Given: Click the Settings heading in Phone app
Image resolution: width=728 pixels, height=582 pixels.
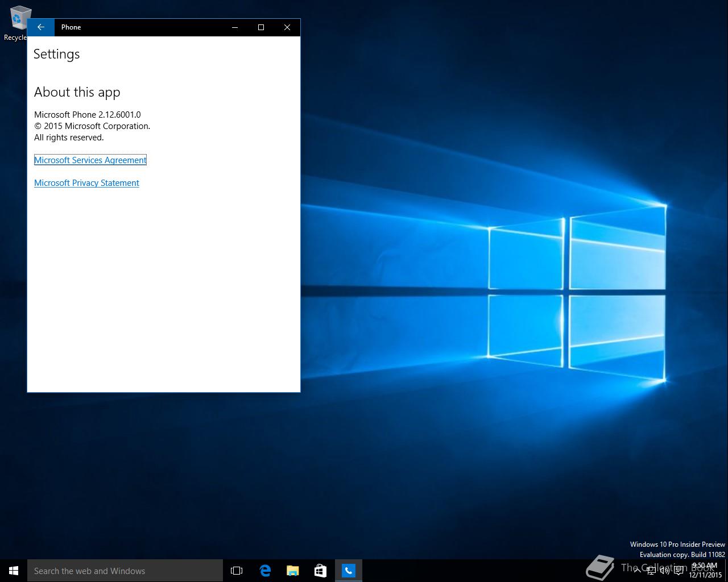Looking at the screenshot, I should coord(57,54).
